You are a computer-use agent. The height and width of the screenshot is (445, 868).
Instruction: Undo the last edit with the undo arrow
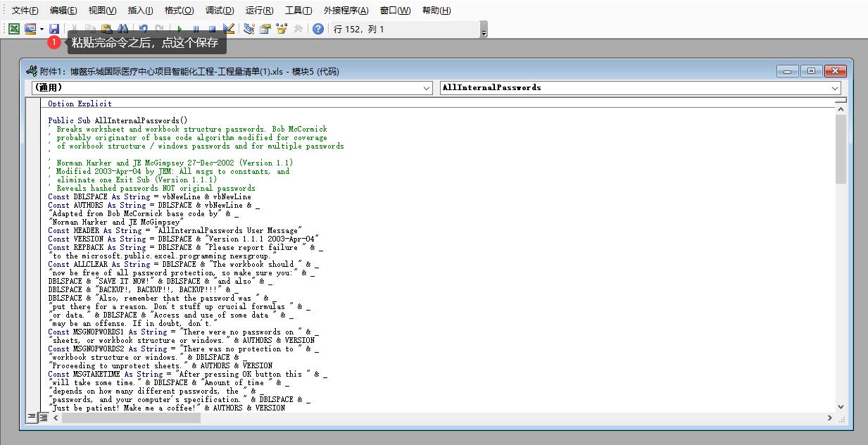pos(144,29)
